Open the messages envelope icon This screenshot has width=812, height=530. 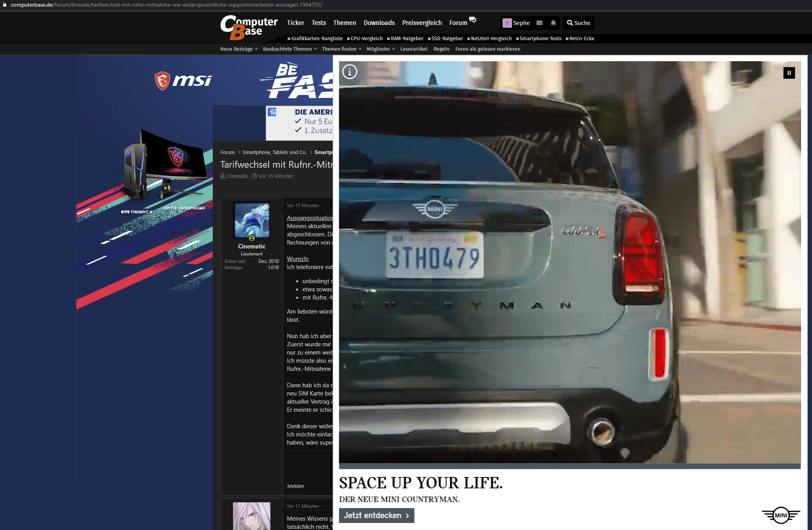click(x=539, y=23)
